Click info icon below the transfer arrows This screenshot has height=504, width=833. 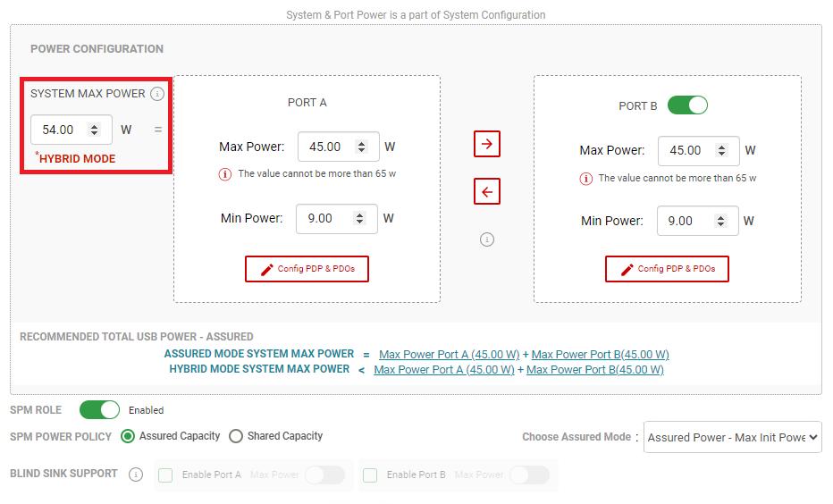(x=487, y=239)
